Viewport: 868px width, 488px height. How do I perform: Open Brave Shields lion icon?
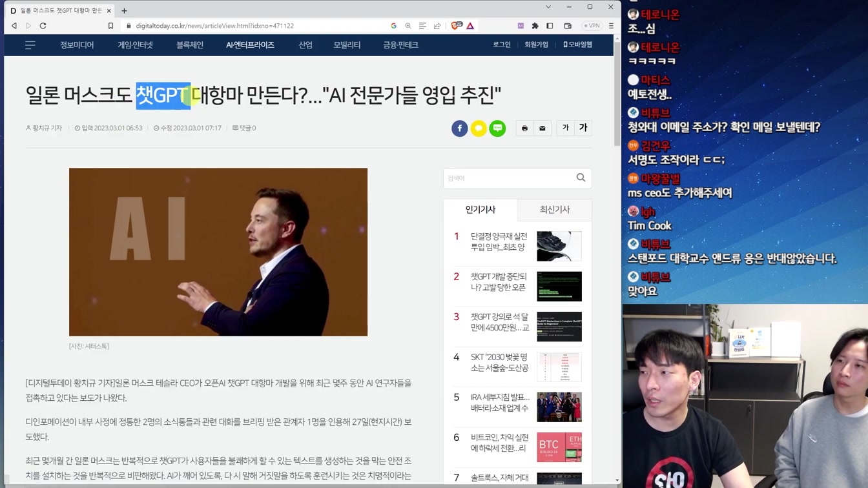pos(457,26)
